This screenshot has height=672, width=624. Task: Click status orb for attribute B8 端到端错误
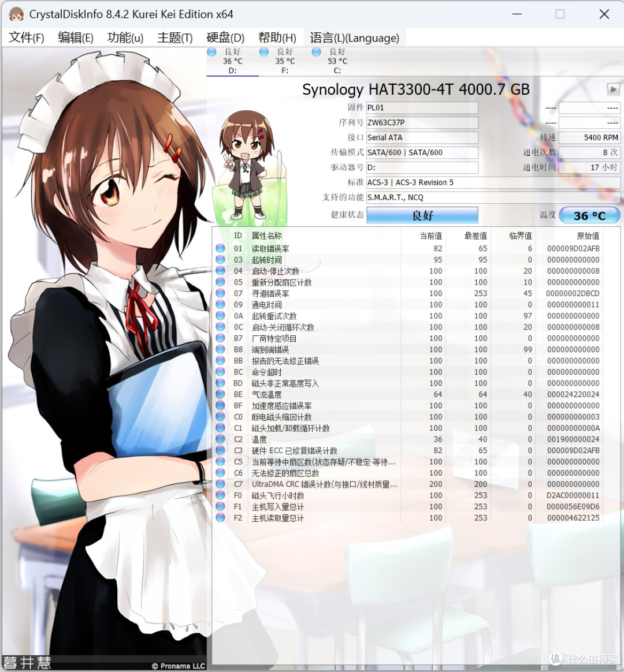pyautogui.click(x=221, y=349)
